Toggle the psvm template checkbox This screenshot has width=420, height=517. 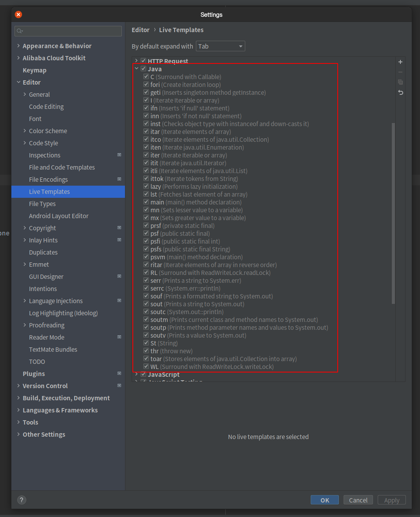(x=146, y=257)
